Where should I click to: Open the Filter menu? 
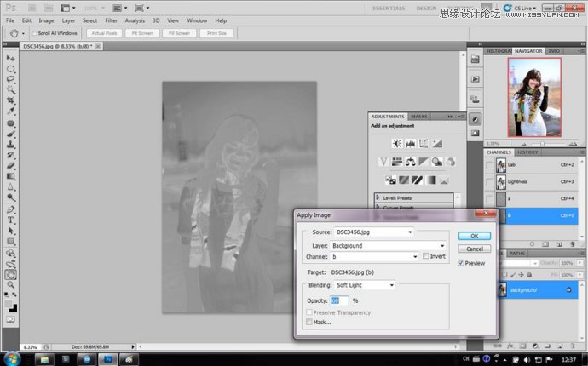[x=111, y=20]
